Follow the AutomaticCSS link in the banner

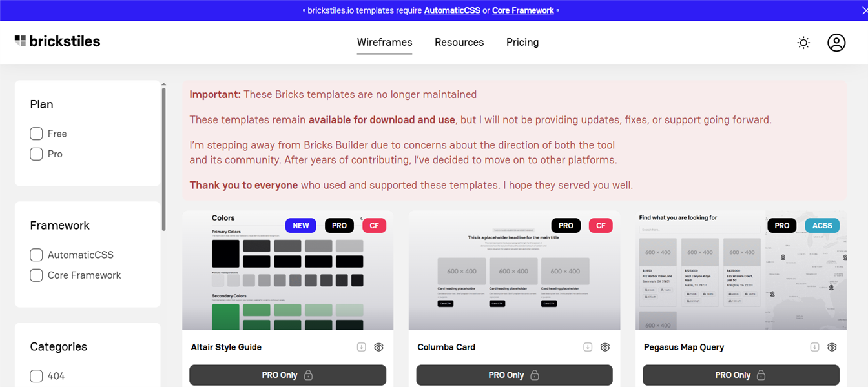click(452, 10)
